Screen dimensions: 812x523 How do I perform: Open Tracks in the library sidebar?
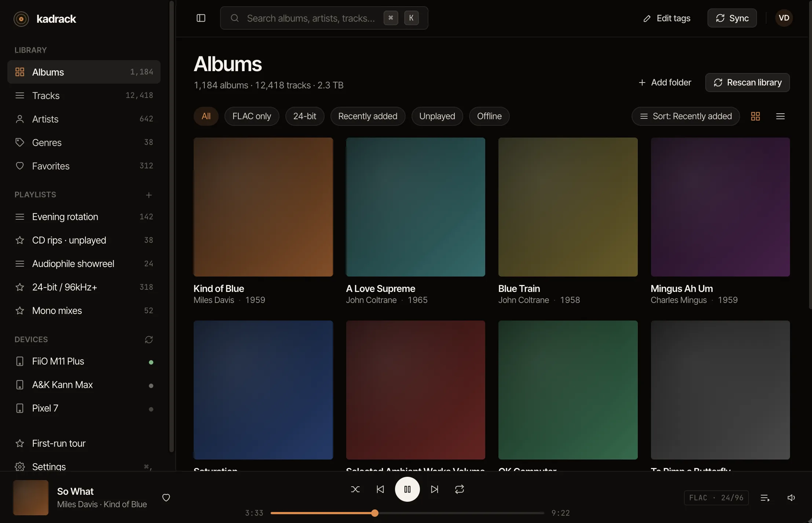[84, 95]
